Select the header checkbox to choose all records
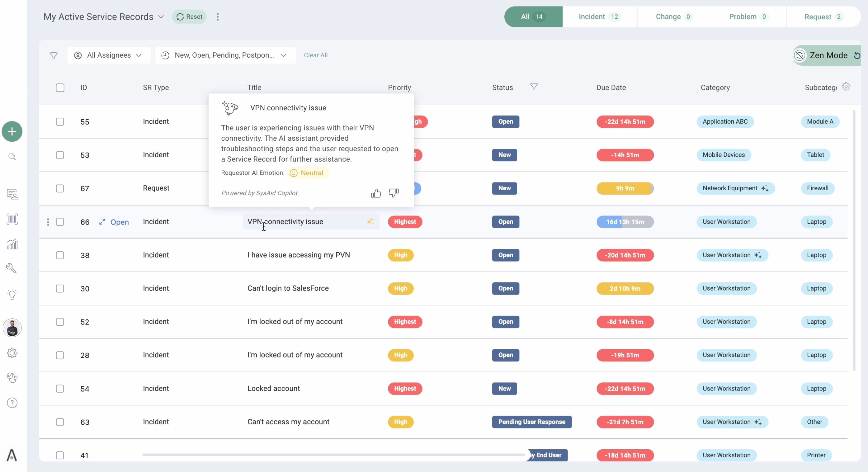Viewport: 868px width, 472px height. click(x=60, y=88)
